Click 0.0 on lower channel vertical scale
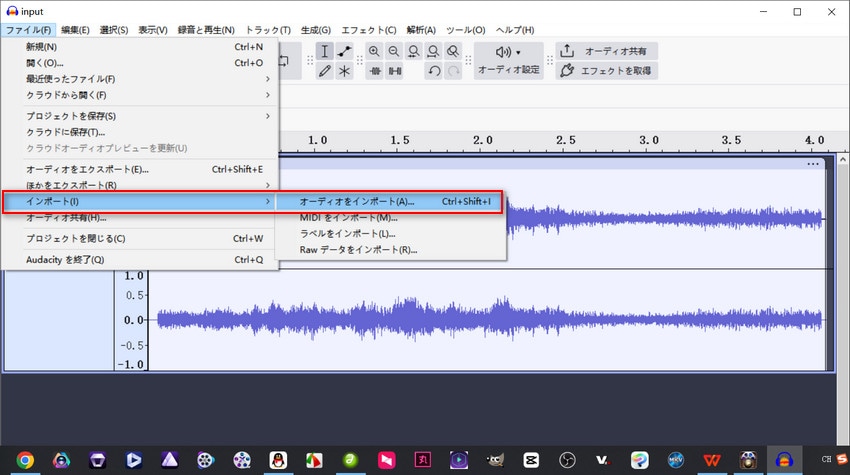Viewport: 850px width, 475px height. click(133, 320)
